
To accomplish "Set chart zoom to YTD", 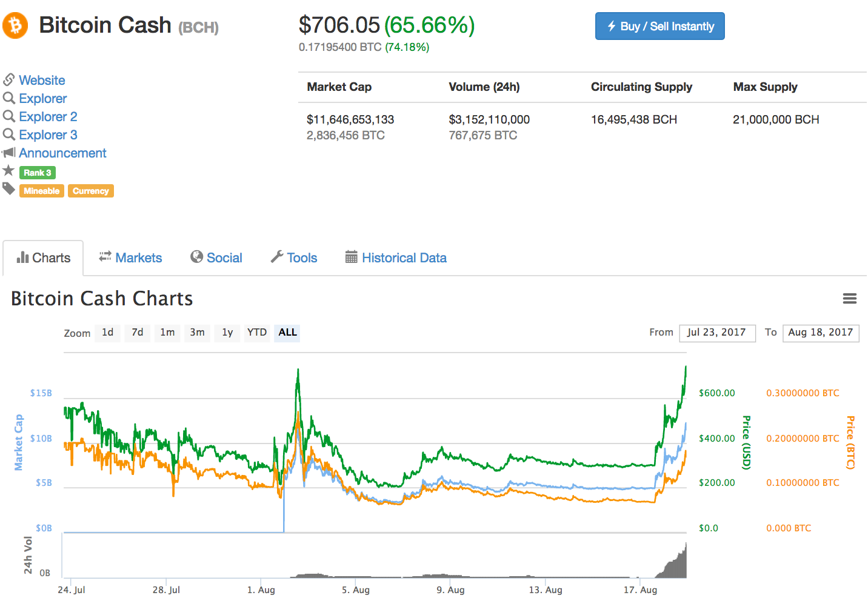I will click(x=257, y=333).
